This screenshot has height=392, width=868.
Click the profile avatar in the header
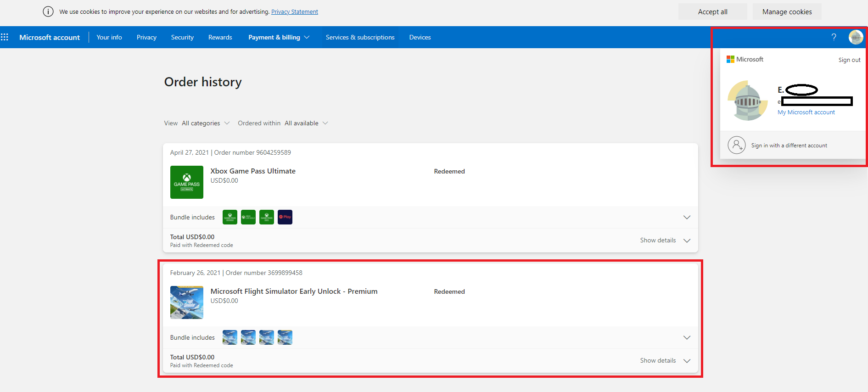click(x=856, y=37)
